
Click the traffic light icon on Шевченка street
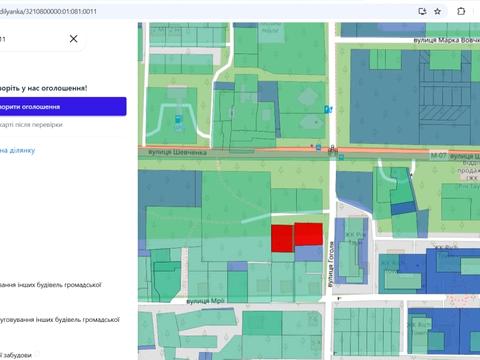[x=332, y=149]
